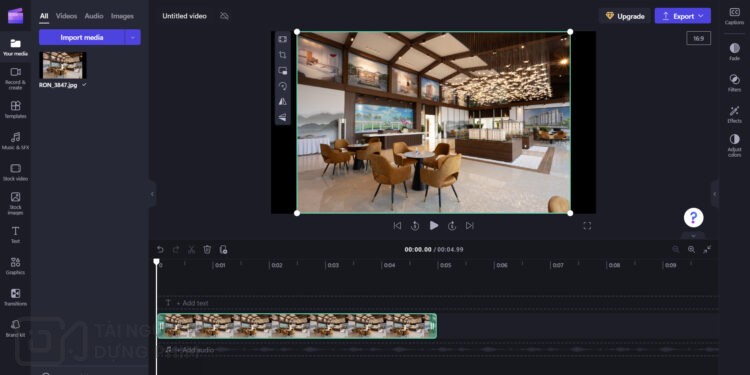Open the Adjust colors panel

click(x=734, y=145)
